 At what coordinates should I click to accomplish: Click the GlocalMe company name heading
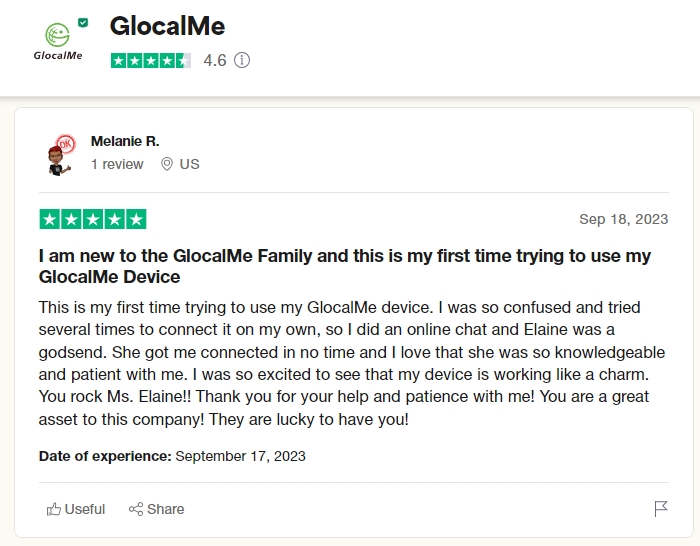[167, 26]
